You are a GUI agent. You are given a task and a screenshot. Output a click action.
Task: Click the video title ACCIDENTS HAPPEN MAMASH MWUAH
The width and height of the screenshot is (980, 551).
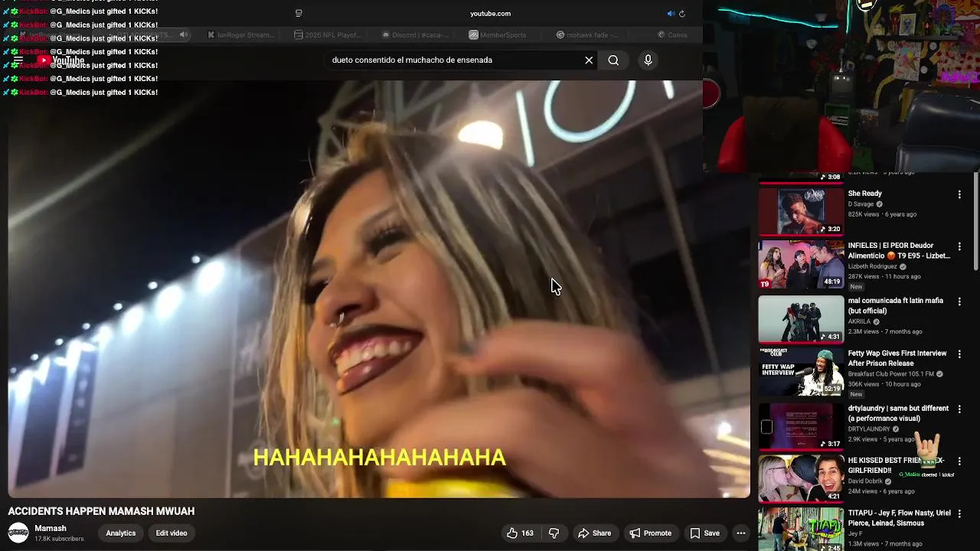click(x=101, y=511)
